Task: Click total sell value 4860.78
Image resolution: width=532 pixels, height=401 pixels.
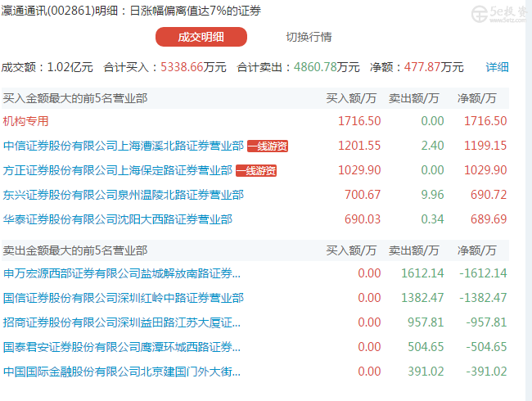Action: coord(315,67)
